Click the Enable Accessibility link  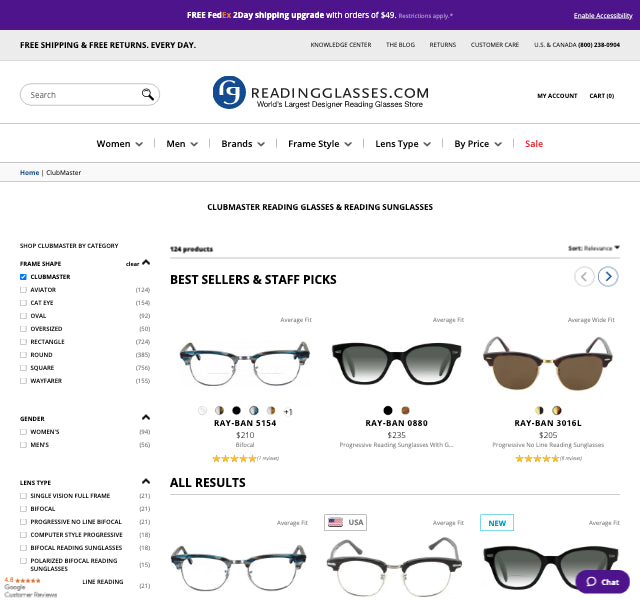(x=602, y=16)
